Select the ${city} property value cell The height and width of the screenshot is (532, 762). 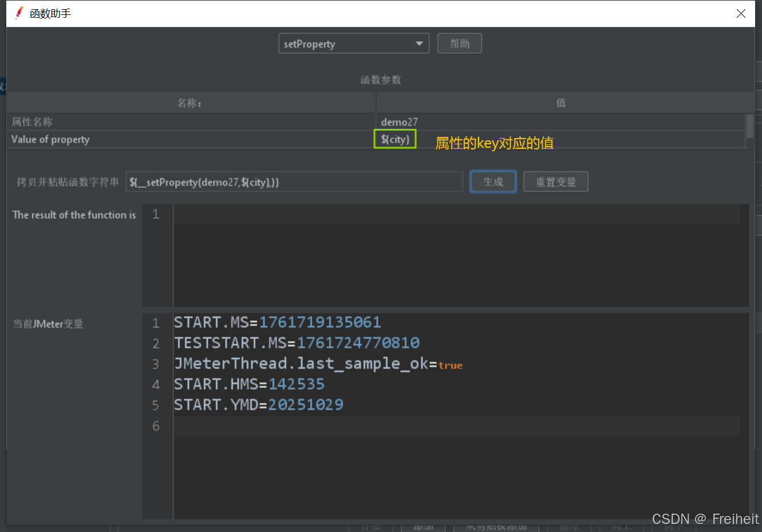pyautogui.click(x=560, y=139)
